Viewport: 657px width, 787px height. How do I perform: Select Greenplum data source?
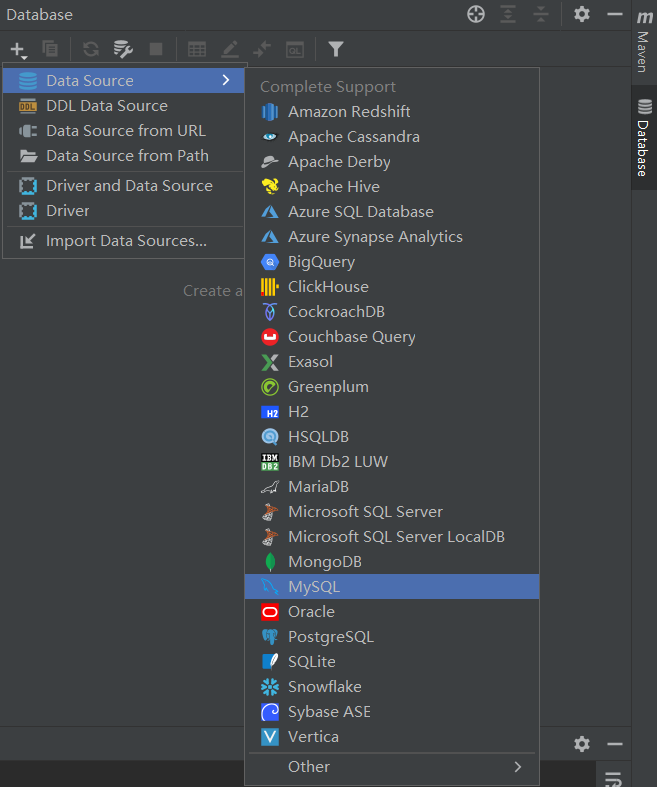[x=392, y=387]
